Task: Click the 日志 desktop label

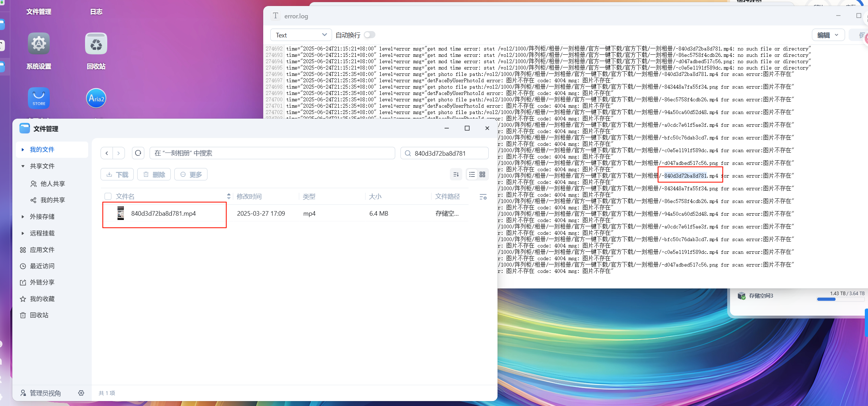Action: pos(96,12)
